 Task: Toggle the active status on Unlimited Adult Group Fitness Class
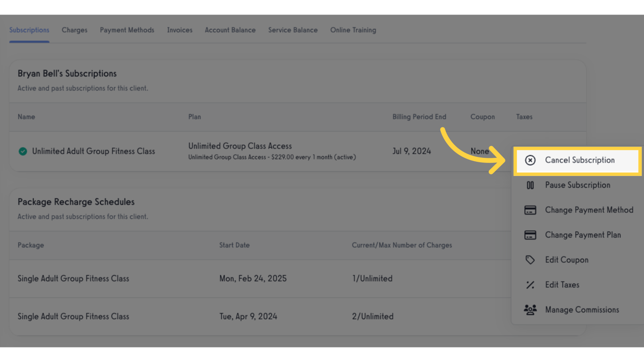[23, 151]
